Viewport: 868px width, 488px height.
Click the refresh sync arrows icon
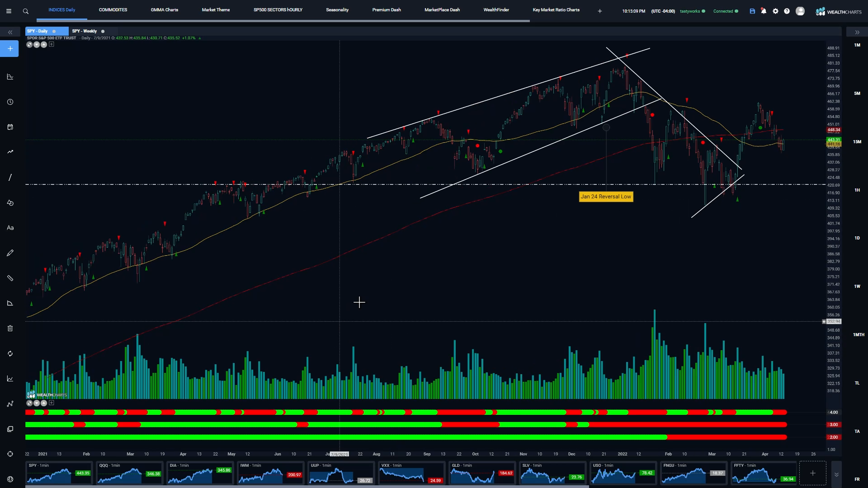pyautogui.click(x=10, y=354)
